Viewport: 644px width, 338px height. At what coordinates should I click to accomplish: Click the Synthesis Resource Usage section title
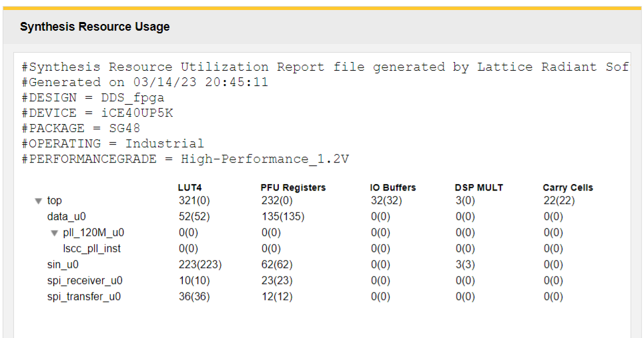click(95, 27)
